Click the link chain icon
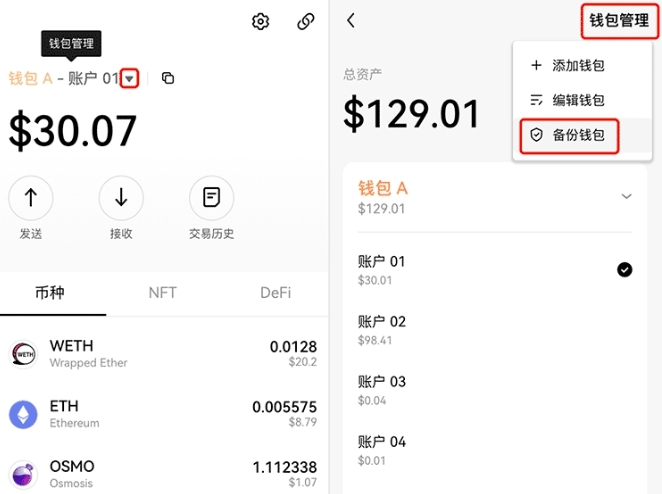The width and height of the screenshot is (662, 494). click(x=306, y=22)
